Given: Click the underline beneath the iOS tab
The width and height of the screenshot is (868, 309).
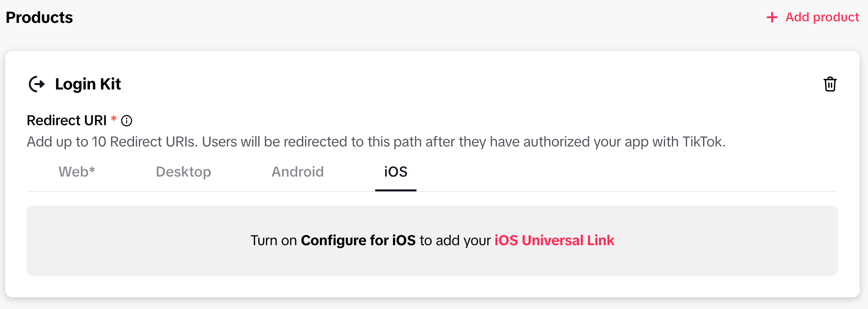Looking at the screenshot, I should pos(395,190).
